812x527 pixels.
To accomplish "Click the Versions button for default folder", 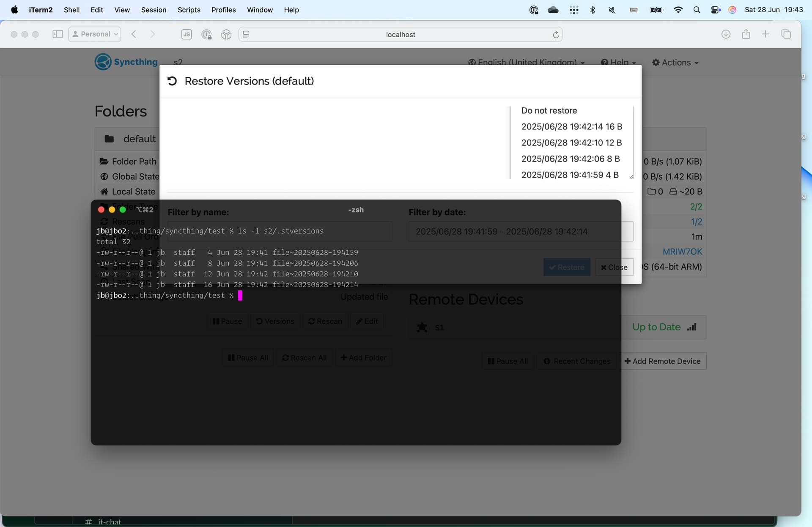I will 275,321.
